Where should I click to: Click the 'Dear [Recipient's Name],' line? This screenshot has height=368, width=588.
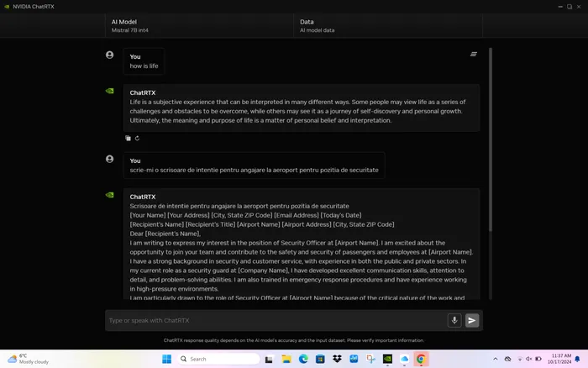(165, 234)
